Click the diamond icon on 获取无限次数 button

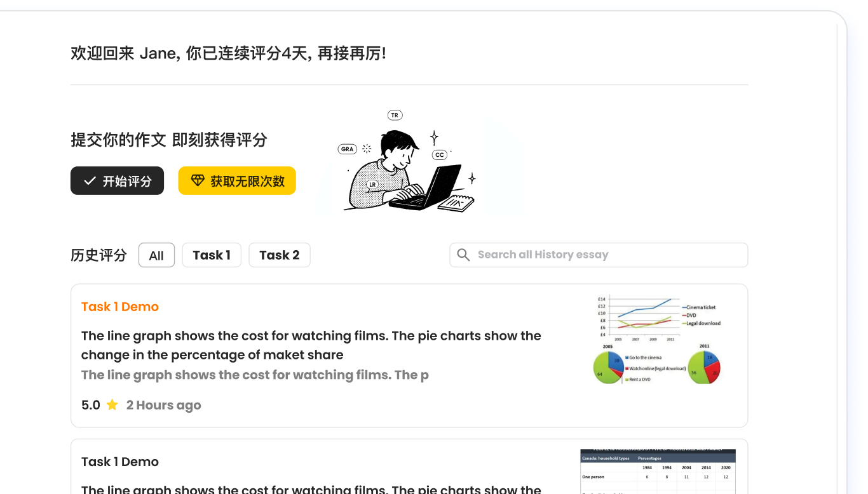coord(198,181)
